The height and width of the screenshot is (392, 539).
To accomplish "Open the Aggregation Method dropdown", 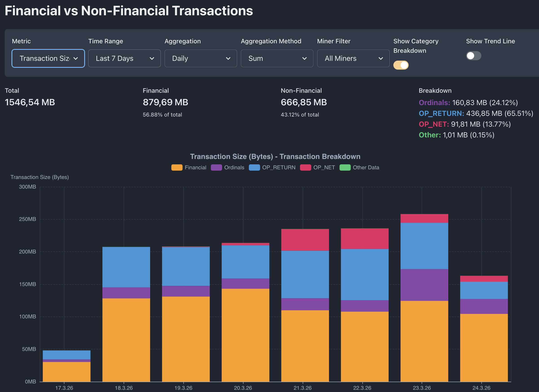I will point(277,58).
